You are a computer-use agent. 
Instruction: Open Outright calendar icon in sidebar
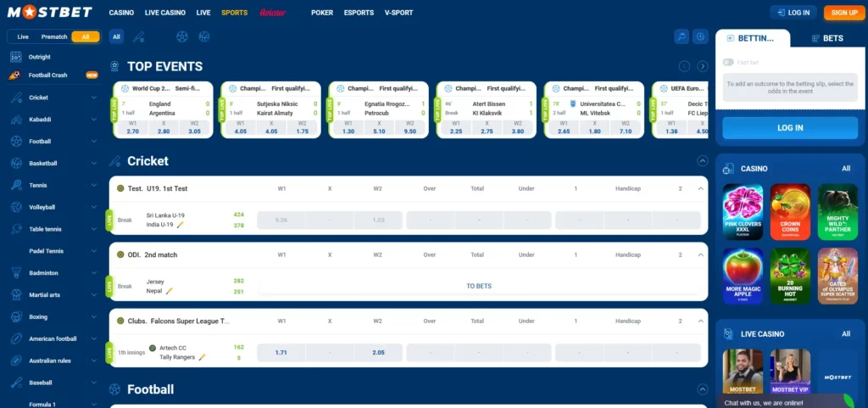pyautogui.click(x=16, y=57)
